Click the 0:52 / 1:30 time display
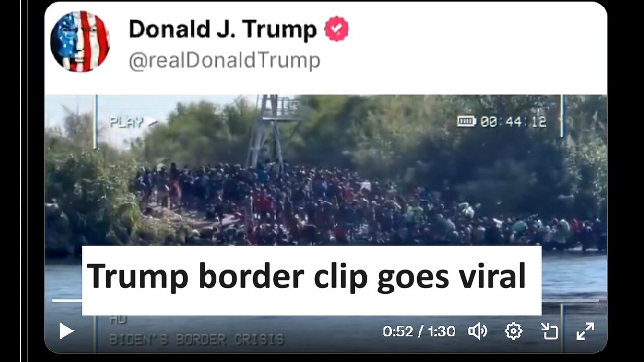This screenshot has width=644, height=362. point(419,331)
